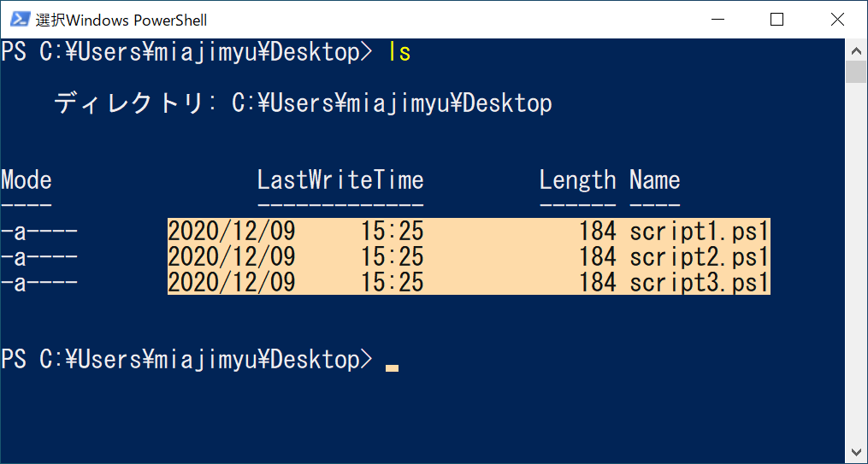Maximize the PowerShell window

click(776, 19)
